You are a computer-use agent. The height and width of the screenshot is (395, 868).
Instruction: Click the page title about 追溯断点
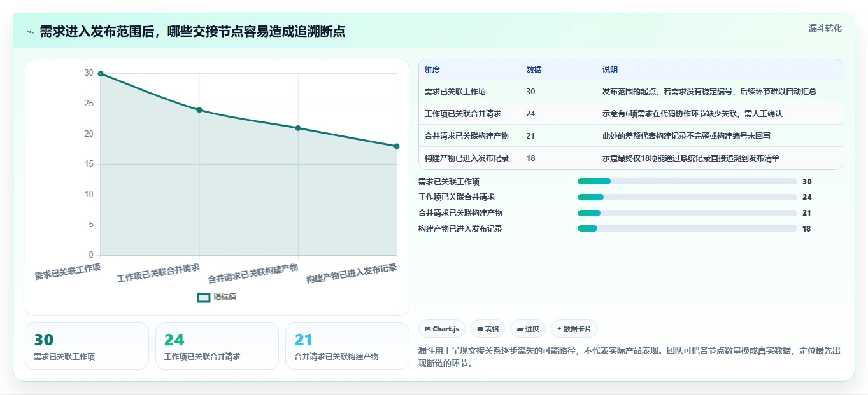[x=192, y=31]
